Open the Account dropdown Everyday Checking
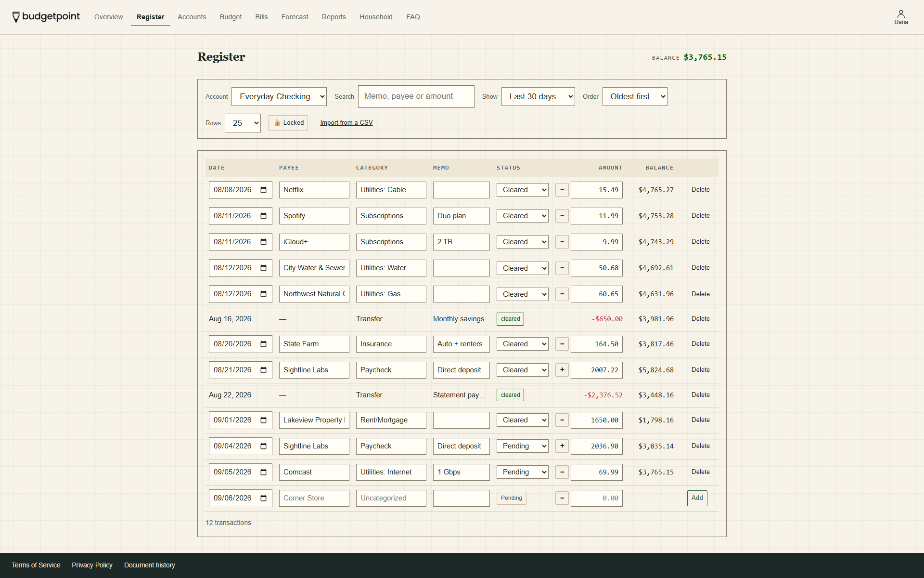 [279, 96]
